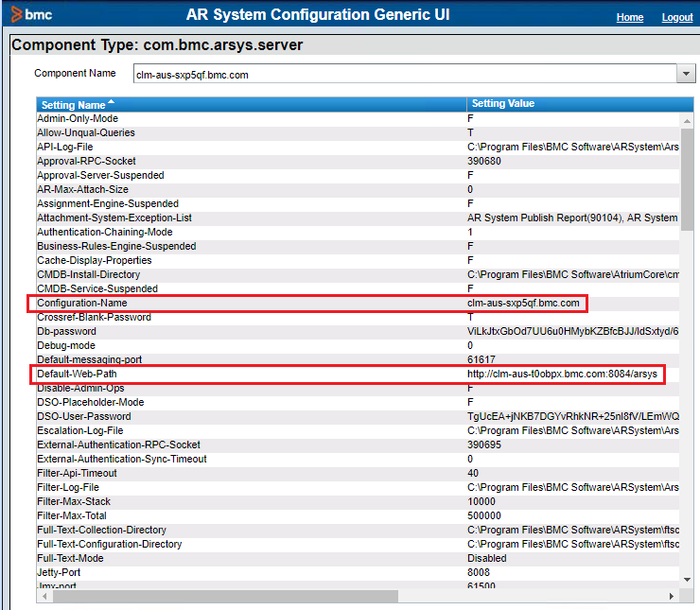
Task: Select the Debug-mode setting
Action: (66, 346)
